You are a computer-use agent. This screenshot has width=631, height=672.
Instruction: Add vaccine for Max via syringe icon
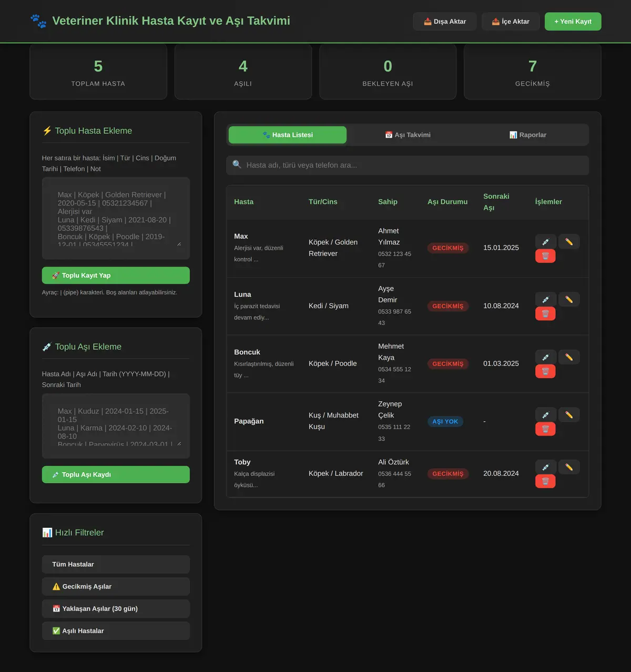click(x=545, y=241)
